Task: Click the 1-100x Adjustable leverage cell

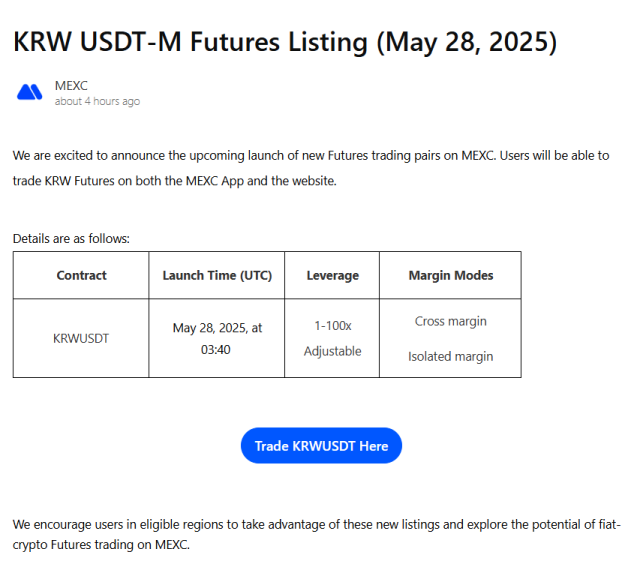Action: pyautogui.click(x=332, y=338)
